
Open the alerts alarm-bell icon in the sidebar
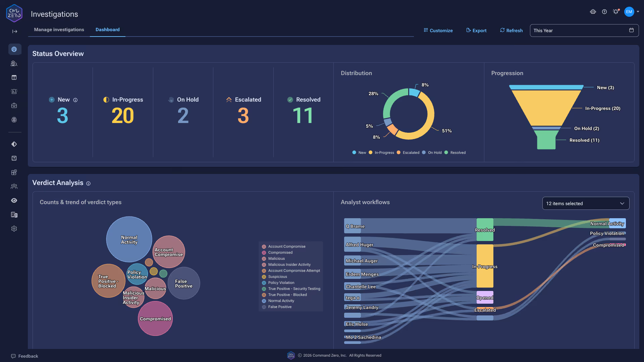click(x=14, y=91)
